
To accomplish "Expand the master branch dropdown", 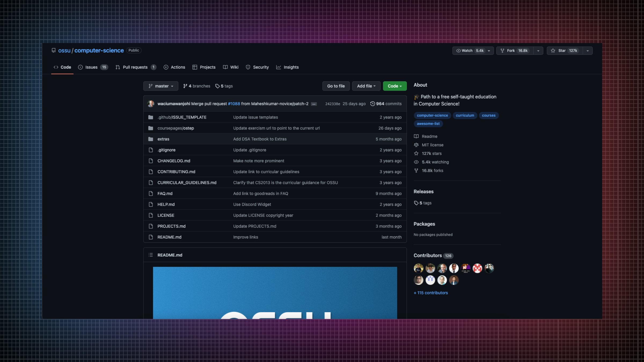I will 161,86.
